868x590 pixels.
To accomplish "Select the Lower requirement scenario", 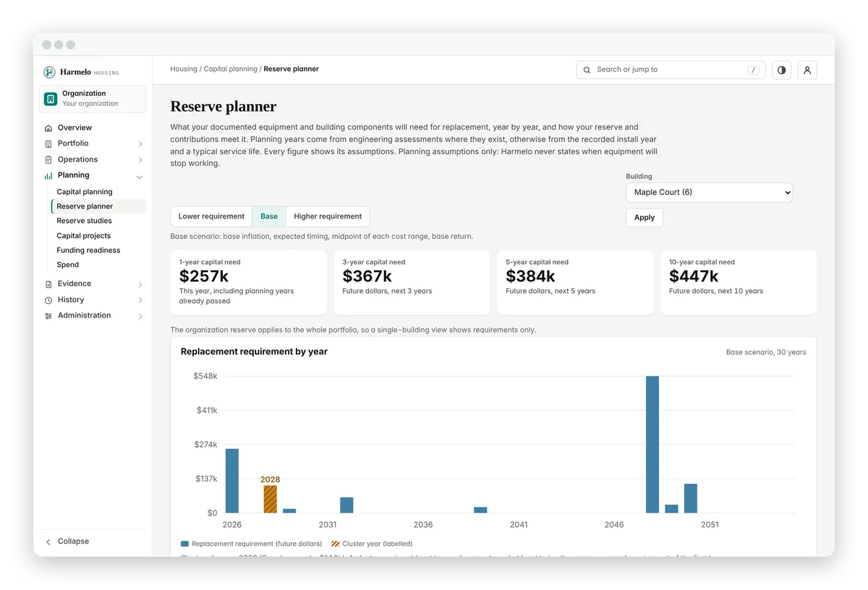I will tap(211, 216).
